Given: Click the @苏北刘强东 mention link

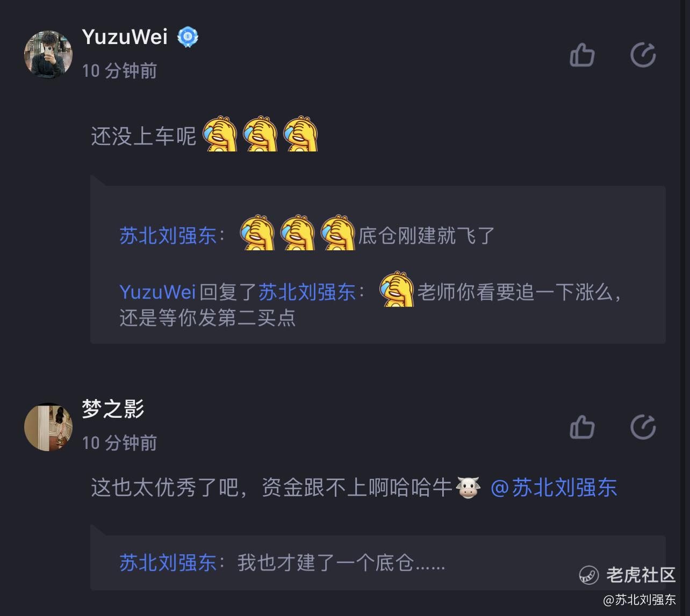Looking at the screenshot, I should click(554, 488).
